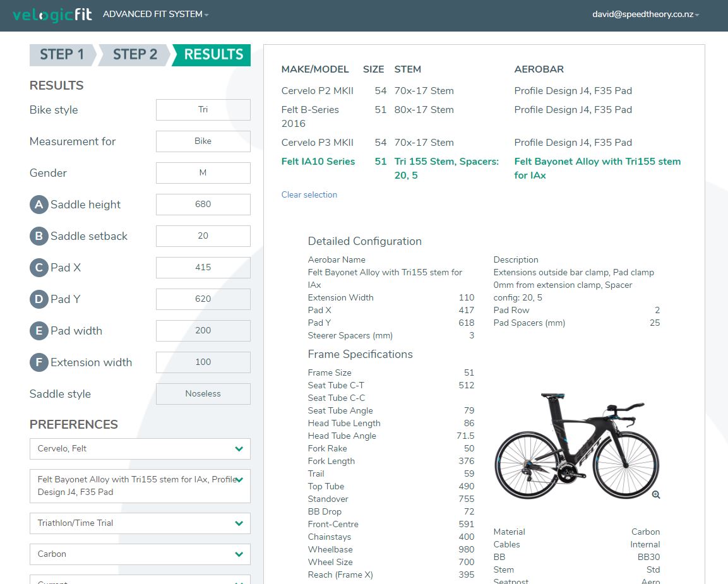The image size is (728, 584).
Task: Click the AEROBAR column header
Action: click(539, 69)
